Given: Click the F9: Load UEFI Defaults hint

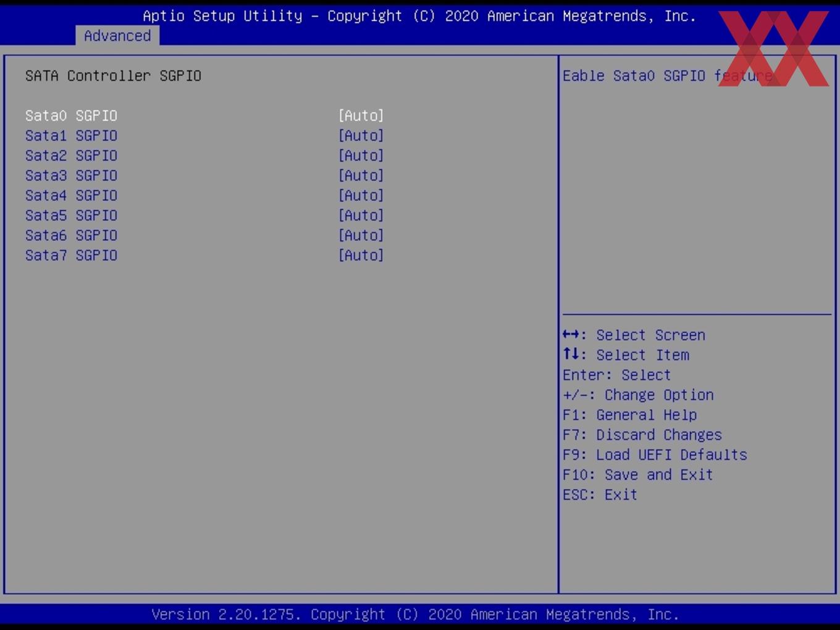Looking at the screenshot, I should (x=655, y=455).
